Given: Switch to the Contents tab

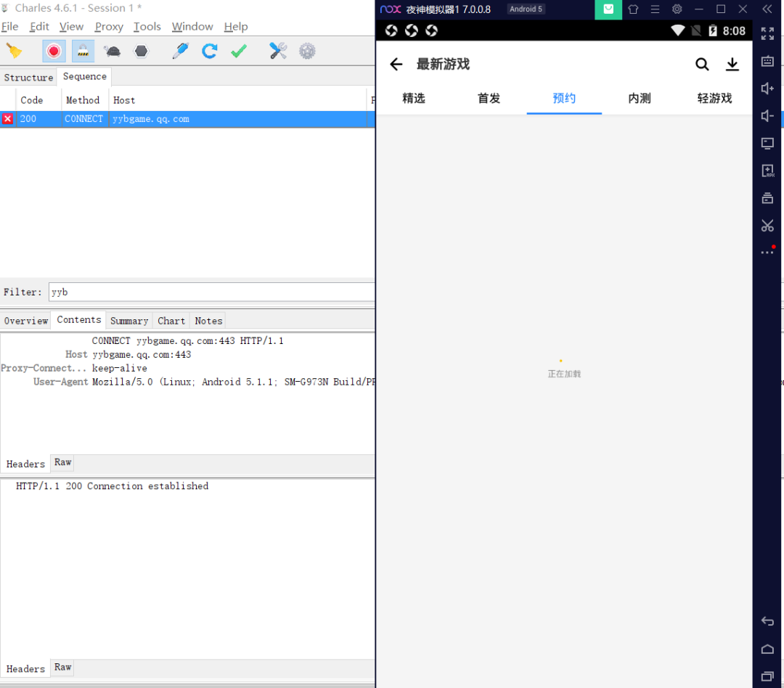Looking at the screenshot, I should [x=78, y=320].
